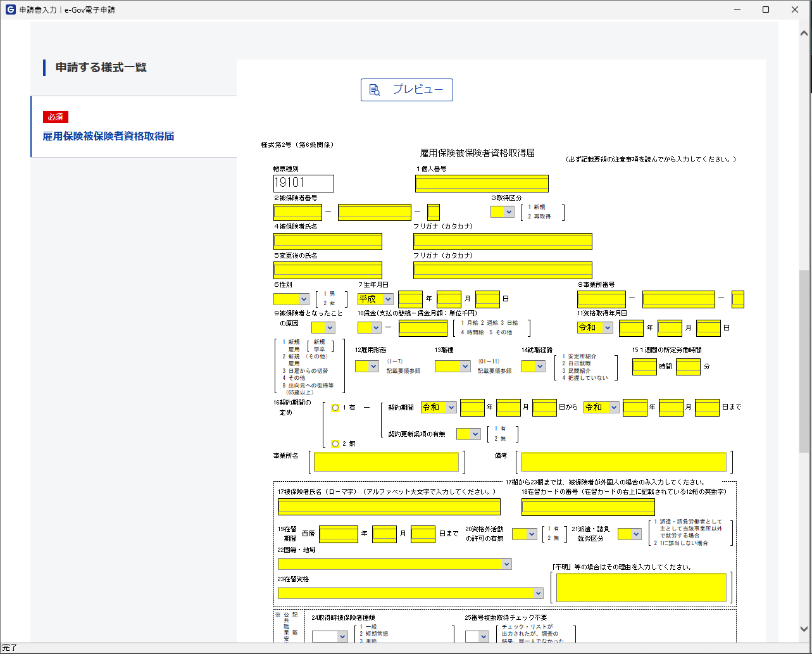
Task: Open the 14 就職経路 dropdown
Action: click(534, 366)
